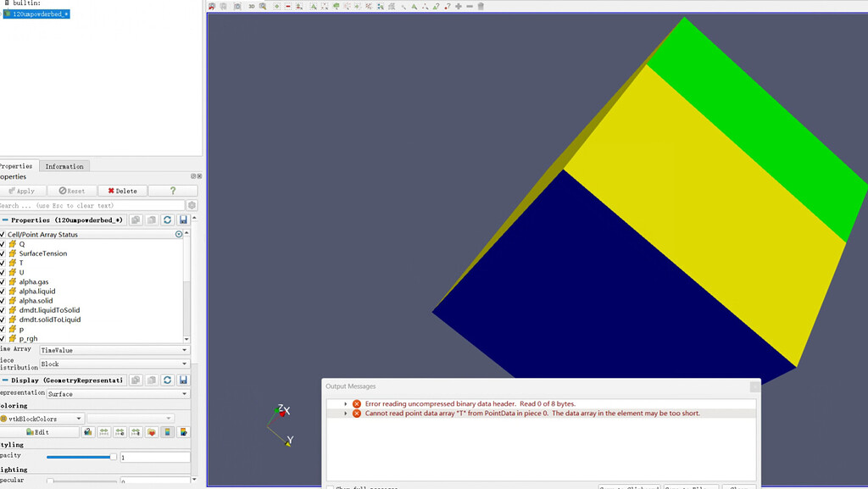Toggle the alpha.liquid array checkbox
The width and height of the screenshot is (868, 489).
tap(3, 292)
